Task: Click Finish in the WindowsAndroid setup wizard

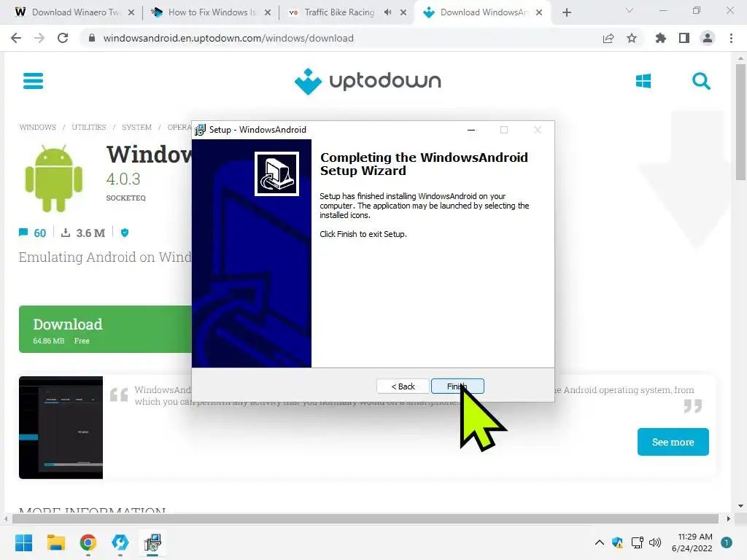Action: [x=457, y=386]
